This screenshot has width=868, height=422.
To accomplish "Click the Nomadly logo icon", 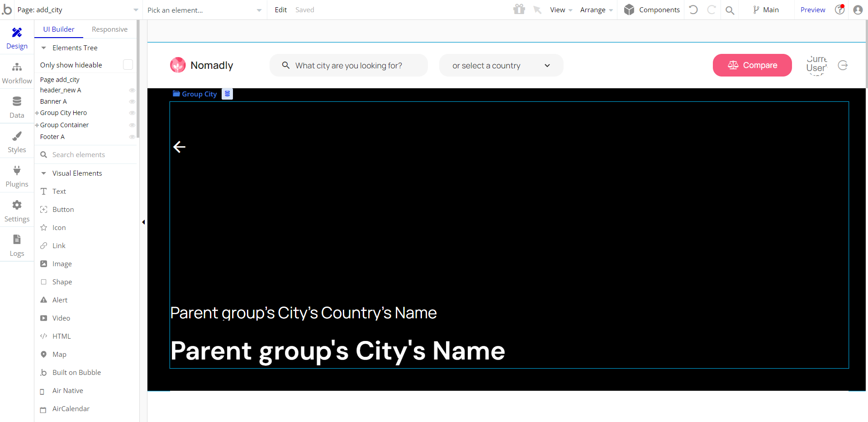I will [178, 65].
